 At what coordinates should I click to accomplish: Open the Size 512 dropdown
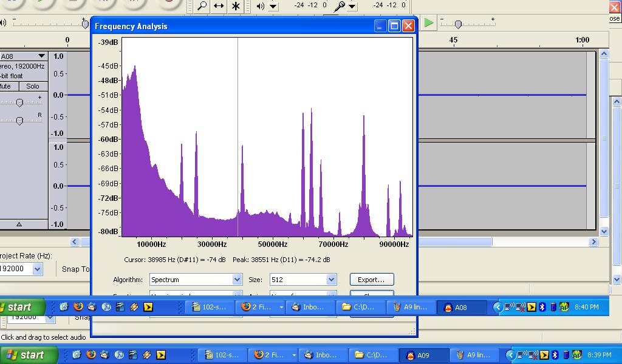331,280
